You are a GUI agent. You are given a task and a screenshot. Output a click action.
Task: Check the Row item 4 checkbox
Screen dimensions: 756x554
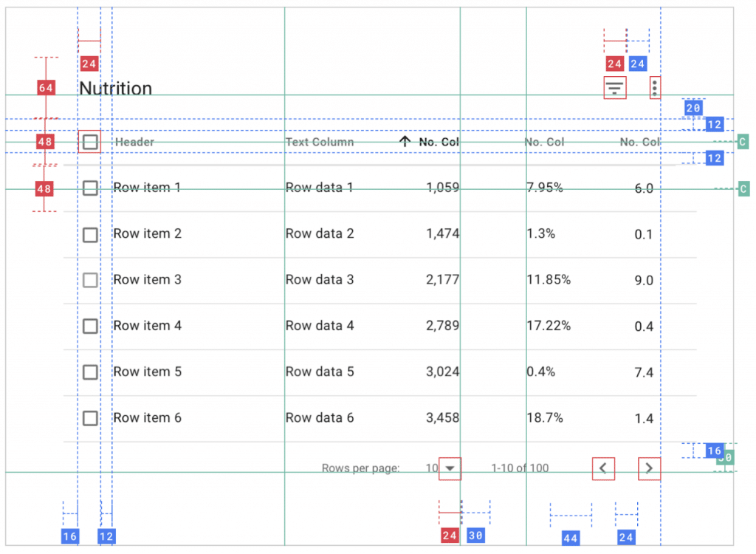coord(90,326)
